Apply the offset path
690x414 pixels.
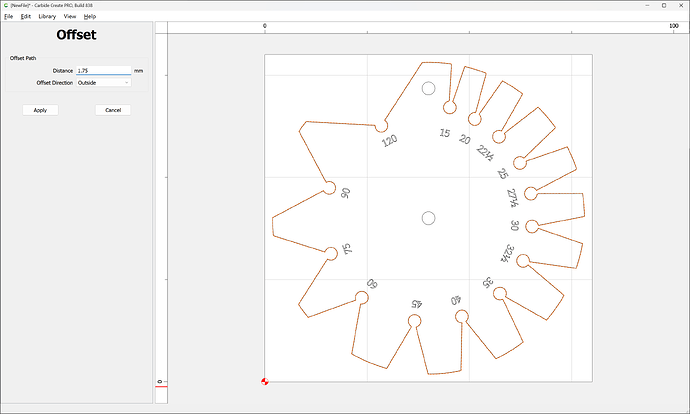click(x=40, y=110)
